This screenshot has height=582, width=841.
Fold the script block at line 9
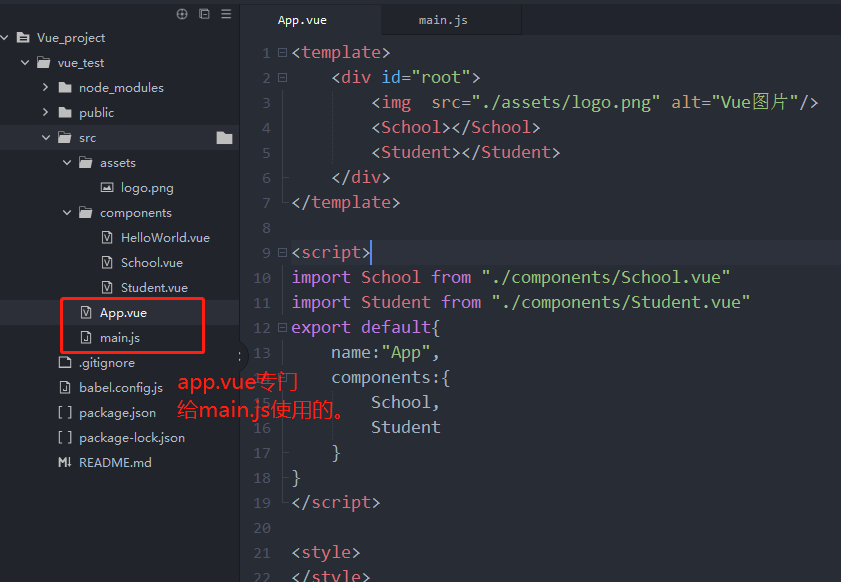coord(283,253)
